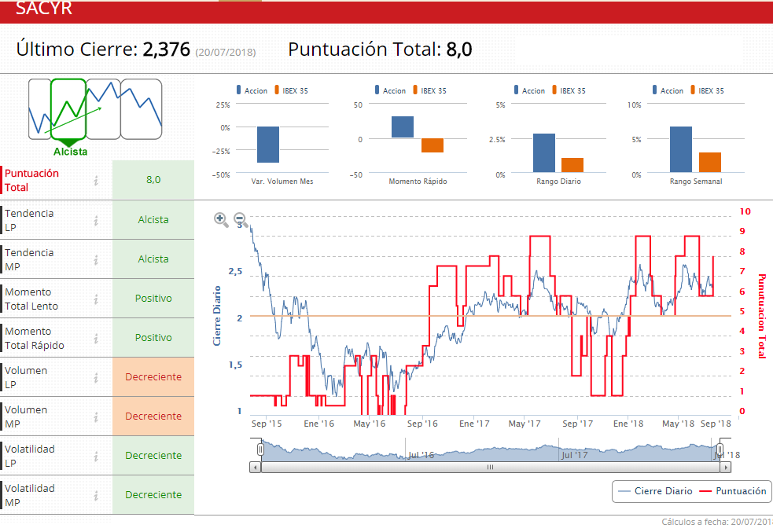Toggle Accion legend in Rango Semanal chart
The height and width of the screenshot is (532, 773).
[x=668, y=90]
